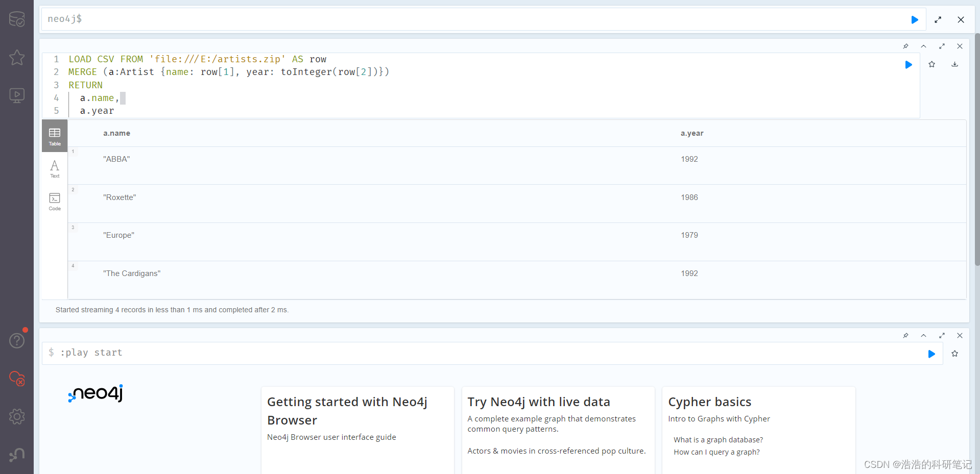The image size is (980, 474).
Task: Select the "Europe" cell
Action: point(118,235)
